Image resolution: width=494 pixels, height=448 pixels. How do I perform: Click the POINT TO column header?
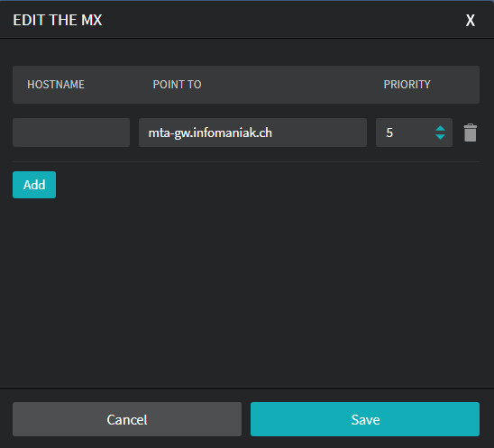tap(177, 85)
